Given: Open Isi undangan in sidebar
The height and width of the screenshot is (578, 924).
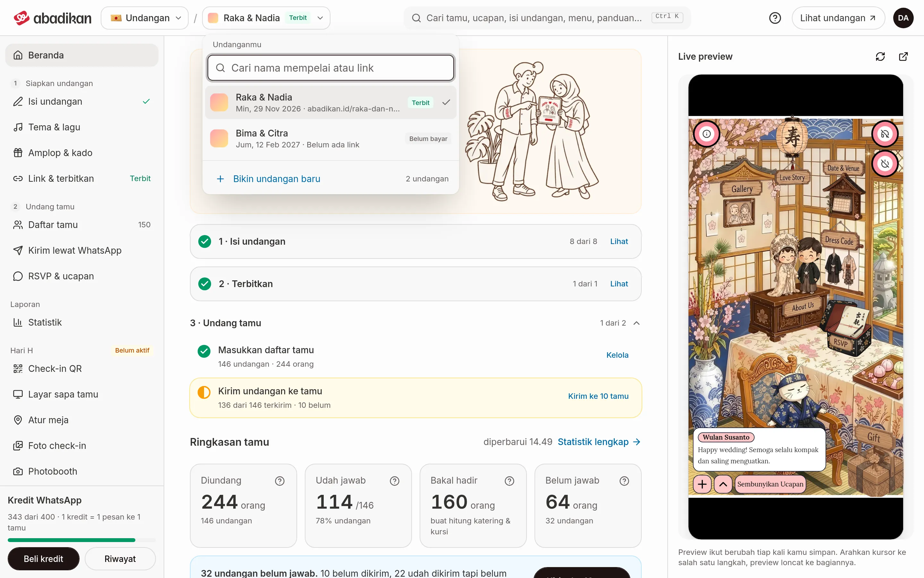Looking at the screenshot, I should click(x=82, y=101).
